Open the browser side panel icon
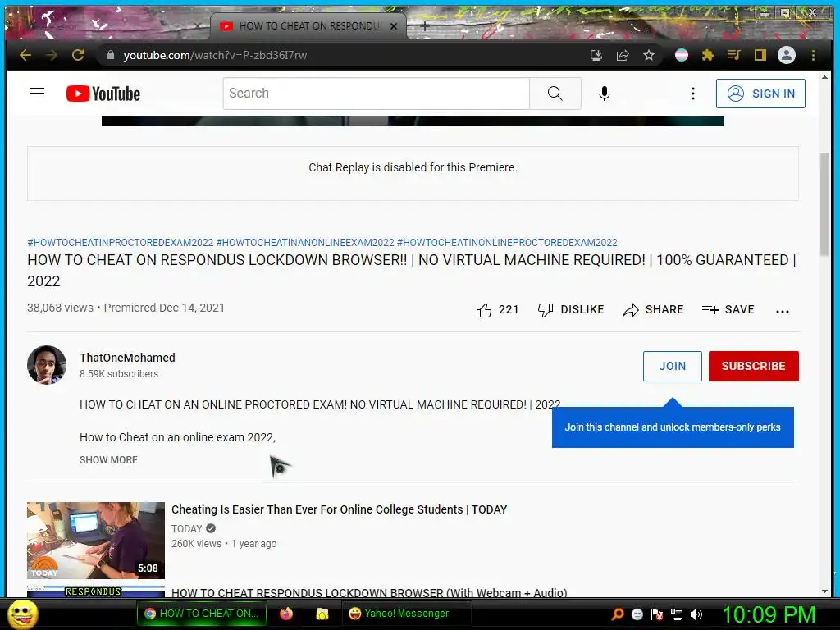The image size is (840, 630). [x=760, y=55]
